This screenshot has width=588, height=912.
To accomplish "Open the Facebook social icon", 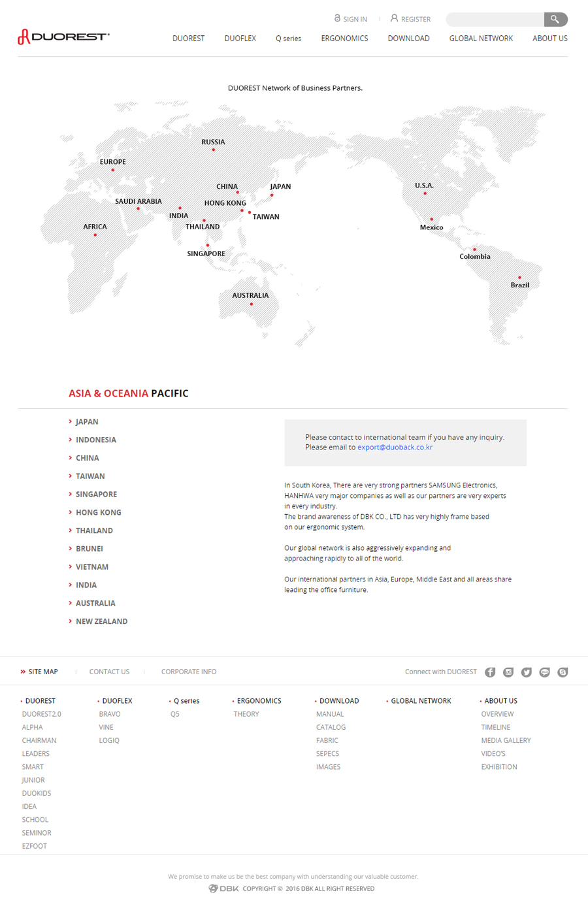I will click(490, 672).
